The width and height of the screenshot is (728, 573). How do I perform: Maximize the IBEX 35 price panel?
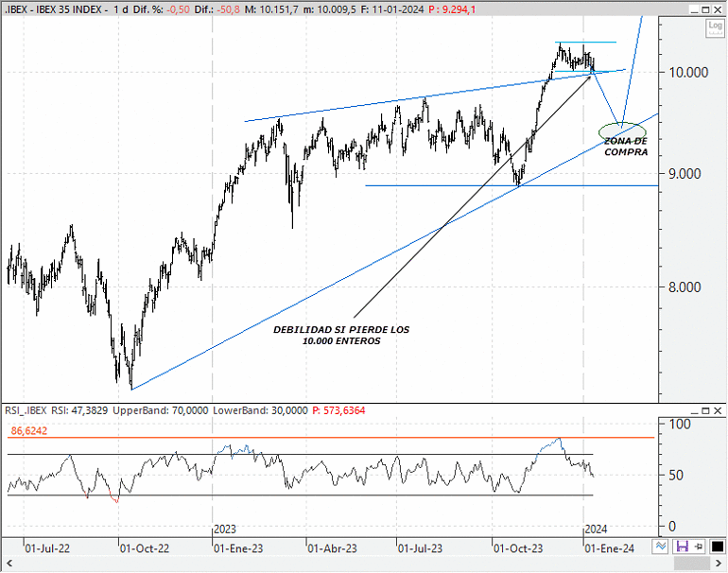click(x=705, y=9)
